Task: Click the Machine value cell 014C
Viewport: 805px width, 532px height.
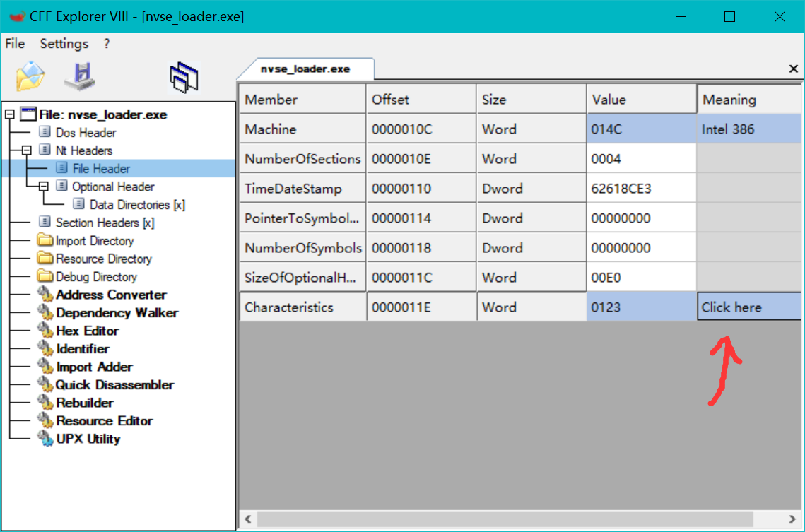Action: pos(641,129)
